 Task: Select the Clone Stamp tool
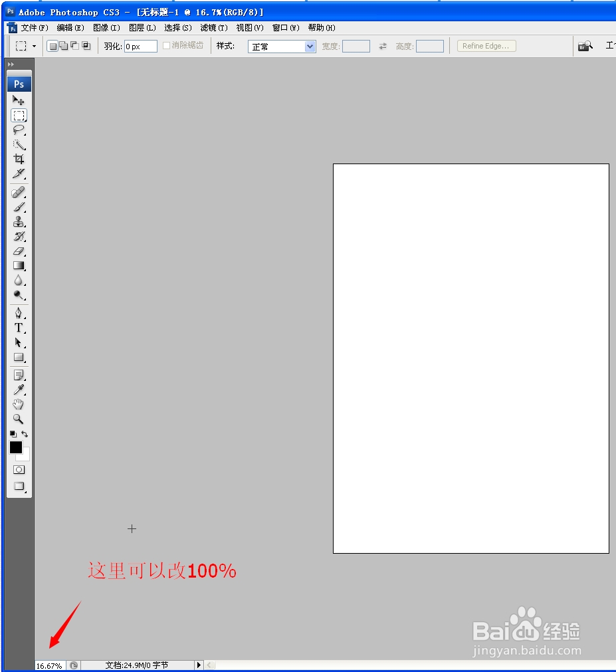pyautogui.click(x=19, y=221)
